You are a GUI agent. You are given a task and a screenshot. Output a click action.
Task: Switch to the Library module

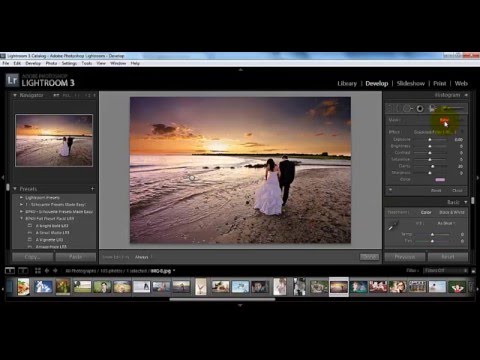(x=347, y=83)
